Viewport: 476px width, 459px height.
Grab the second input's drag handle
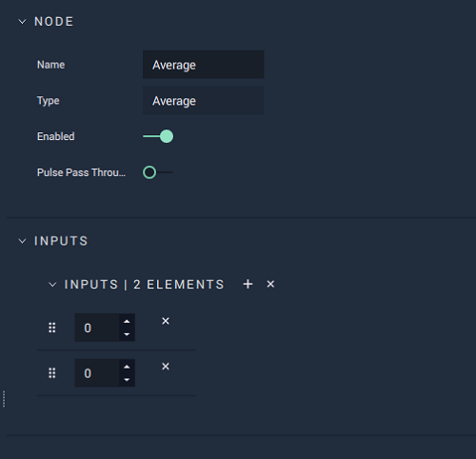tap(52, 373)
